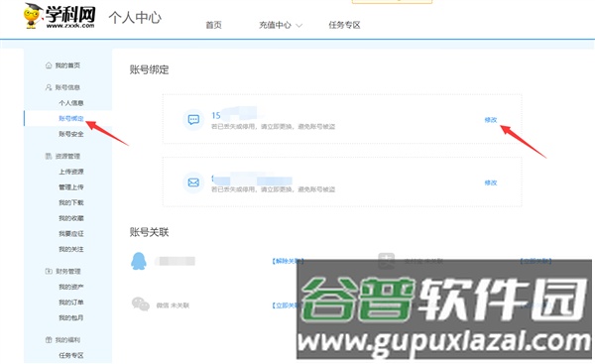Open 任务专区 in the top navigation
Viewport: 595px width, 364px height.
tap(344, 25)
